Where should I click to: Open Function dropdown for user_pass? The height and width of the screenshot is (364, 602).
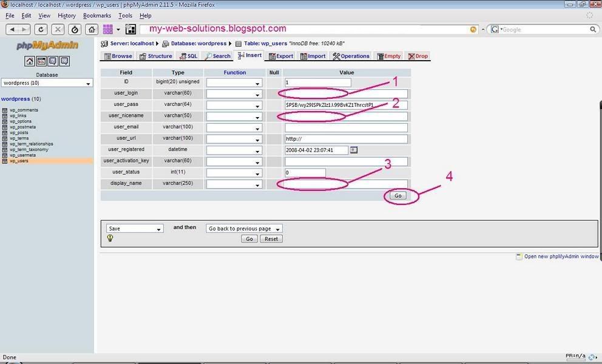234,105
